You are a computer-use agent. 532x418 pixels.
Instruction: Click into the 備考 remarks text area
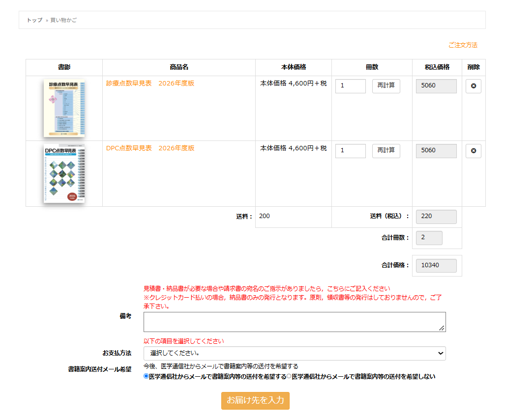(295, 322)
